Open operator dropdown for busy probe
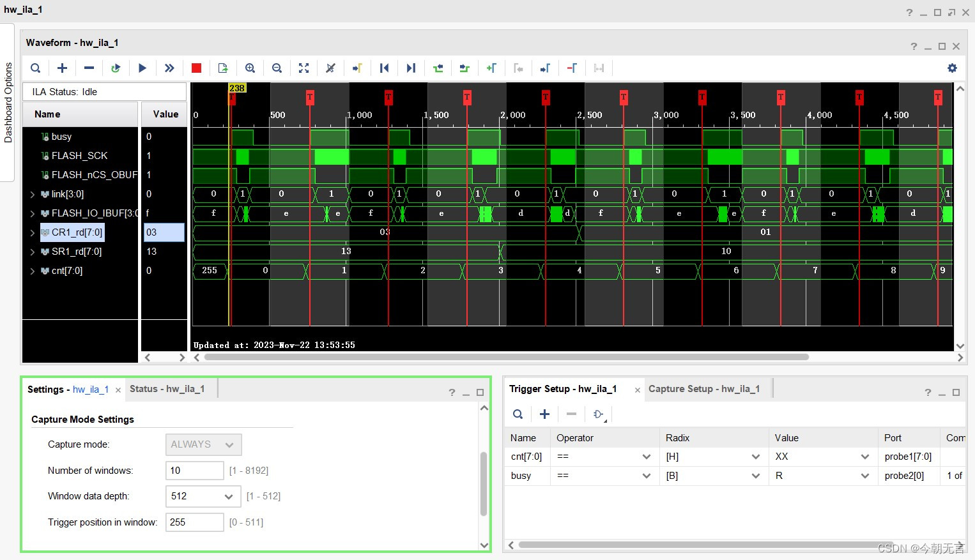The image size is (975, 560). pos(647,476)
